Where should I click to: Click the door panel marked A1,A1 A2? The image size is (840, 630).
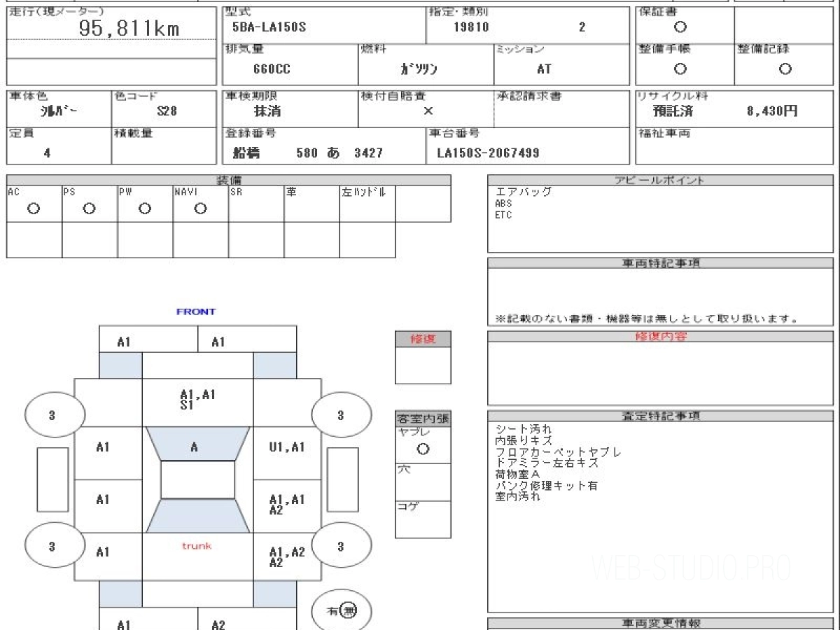coord(287,505)
